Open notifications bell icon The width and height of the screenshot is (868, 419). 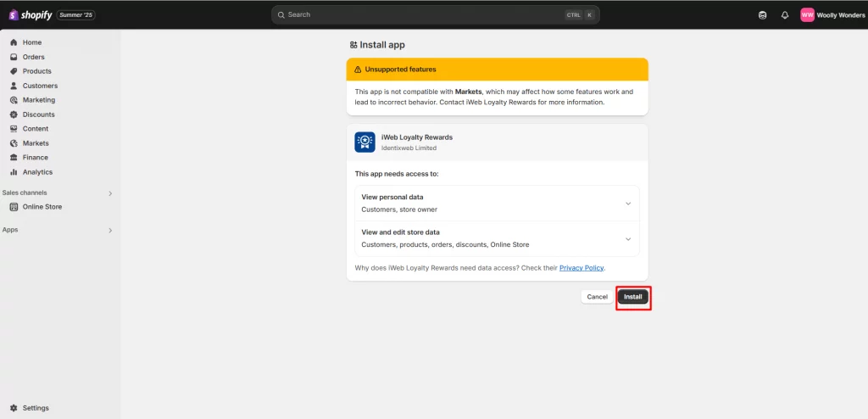coord(785,15)
